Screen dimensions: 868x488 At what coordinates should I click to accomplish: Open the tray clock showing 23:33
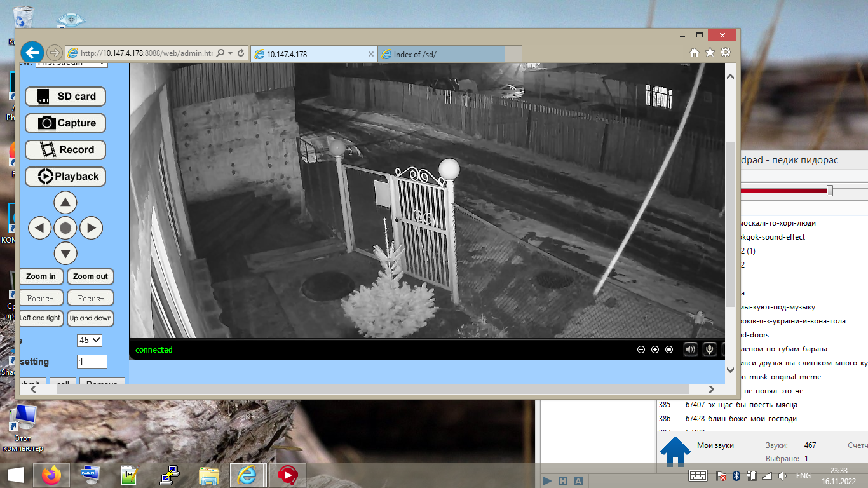pyautogui.click(x=839, y=475)
